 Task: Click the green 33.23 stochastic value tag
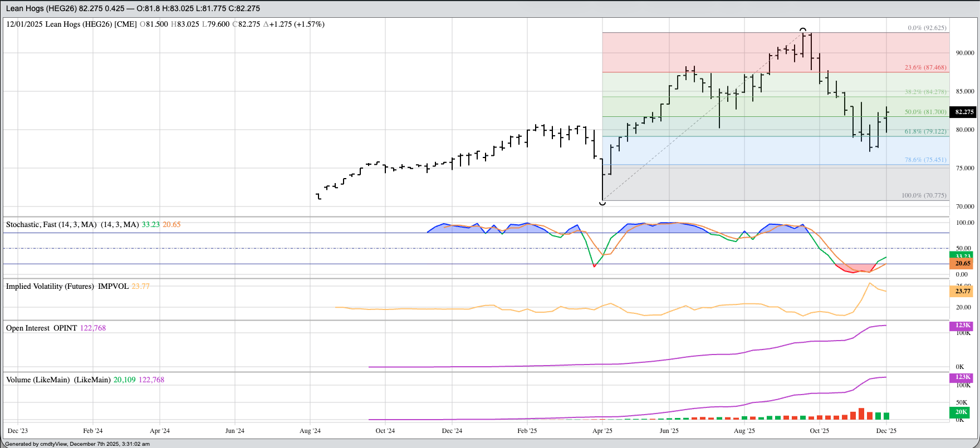pos(963,256)
